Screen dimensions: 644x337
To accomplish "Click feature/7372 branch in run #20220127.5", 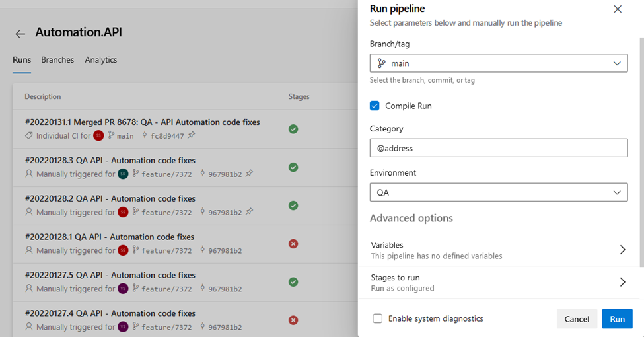I will [166, 289].
